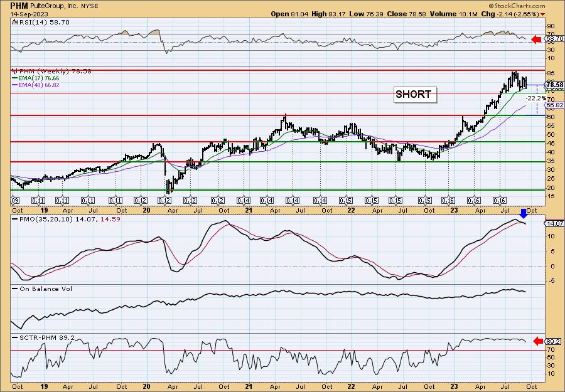Click the 58.70 RSI value tag on axis

pos(555,38)
